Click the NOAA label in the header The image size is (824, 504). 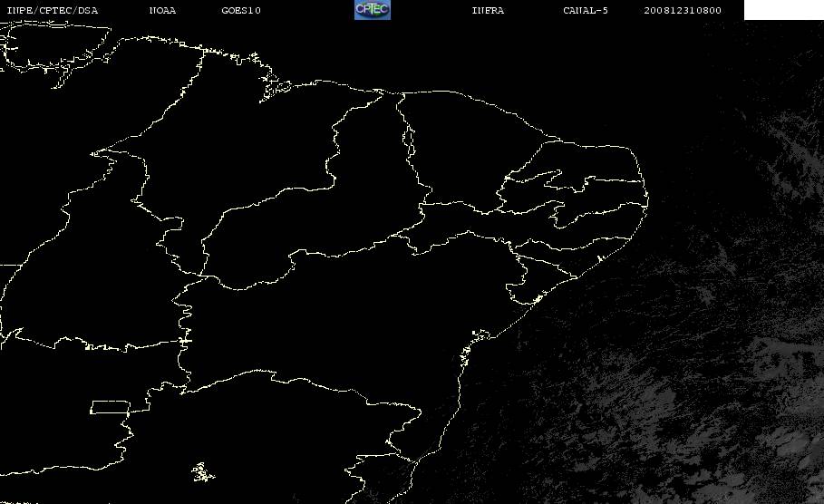click(162, 11)
